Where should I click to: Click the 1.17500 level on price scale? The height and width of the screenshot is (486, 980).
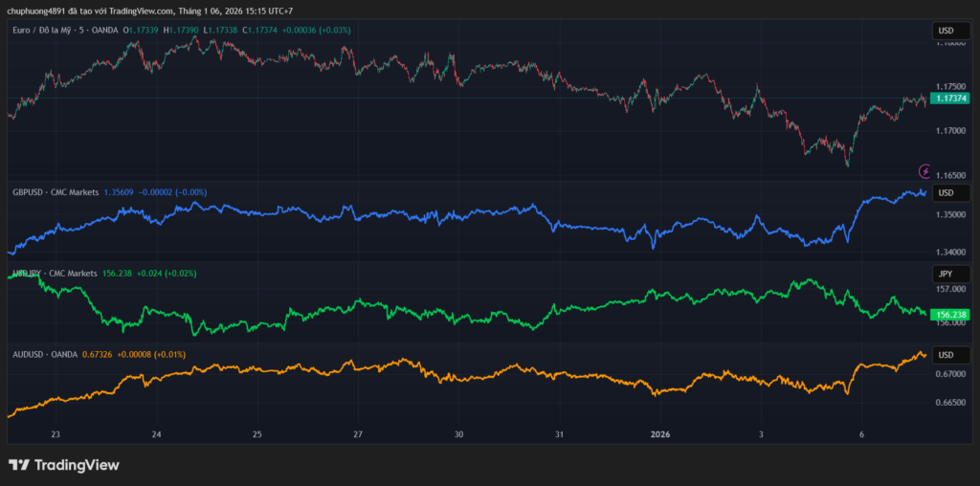pos(950,86)
